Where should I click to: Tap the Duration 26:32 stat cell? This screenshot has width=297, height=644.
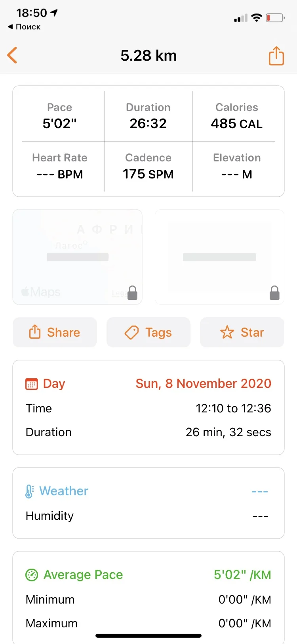[148, 116]
